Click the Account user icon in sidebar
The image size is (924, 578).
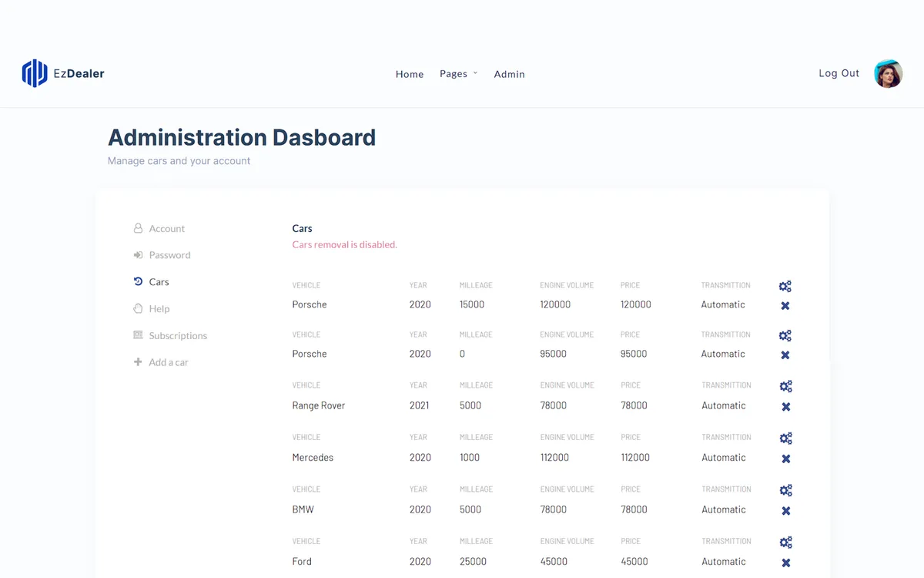tap(138, 228)
